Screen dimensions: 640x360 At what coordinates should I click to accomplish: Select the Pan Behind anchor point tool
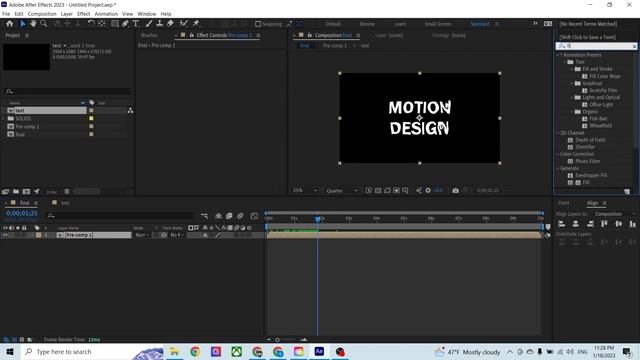pyautogui.click(x=102, y=24)
